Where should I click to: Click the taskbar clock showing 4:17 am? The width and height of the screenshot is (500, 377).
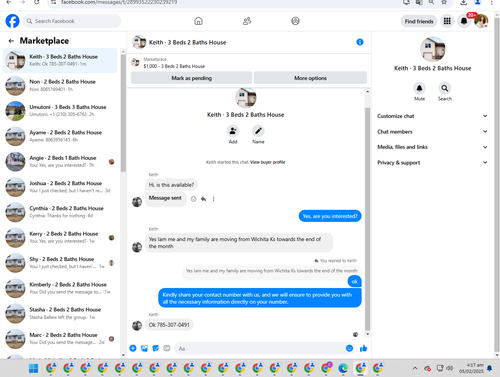[471, 368]
